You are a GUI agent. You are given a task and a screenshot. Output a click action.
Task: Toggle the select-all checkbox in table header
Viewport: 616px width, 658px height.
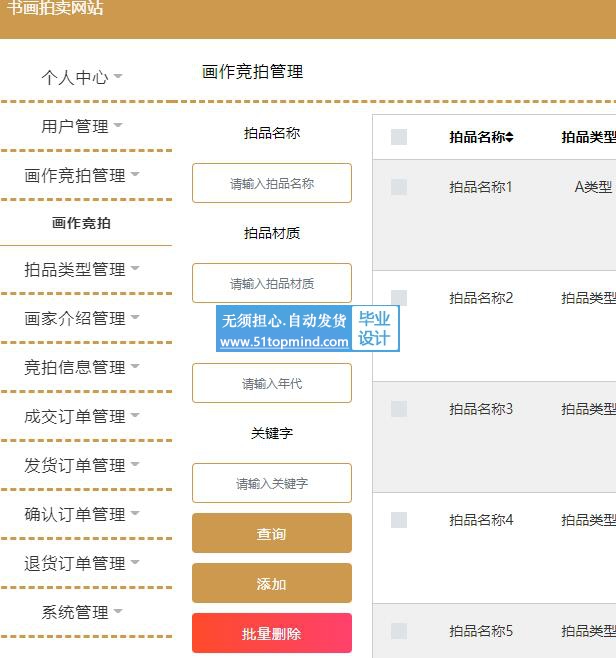(x=399, y=137)
